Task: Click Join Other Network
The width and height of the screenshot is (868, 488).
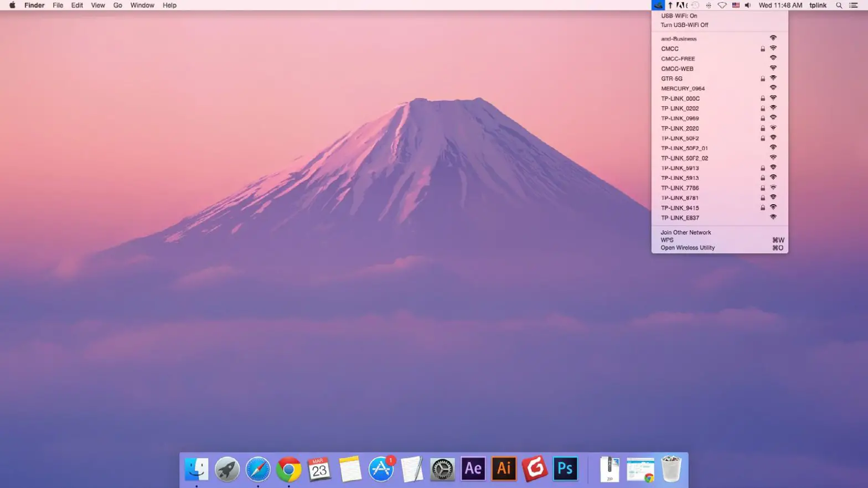Action: coord(686,232)
